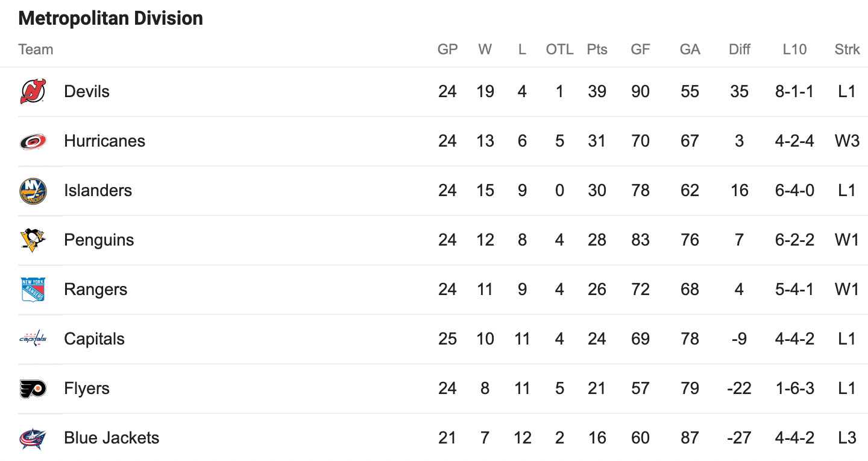
Task: Click the Pittsburgh Penguins logo
Action: point(33,240)
